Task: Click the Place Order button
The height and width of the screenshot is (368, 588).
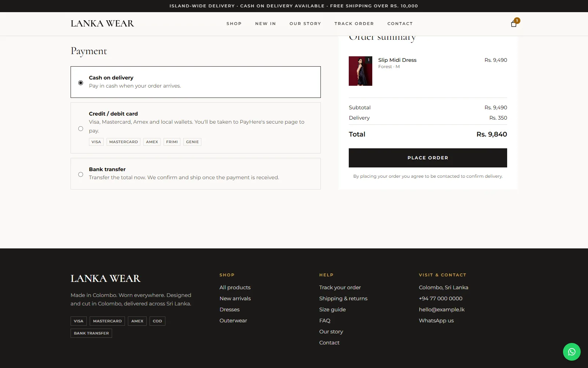Action: click(x=428, y=158)
